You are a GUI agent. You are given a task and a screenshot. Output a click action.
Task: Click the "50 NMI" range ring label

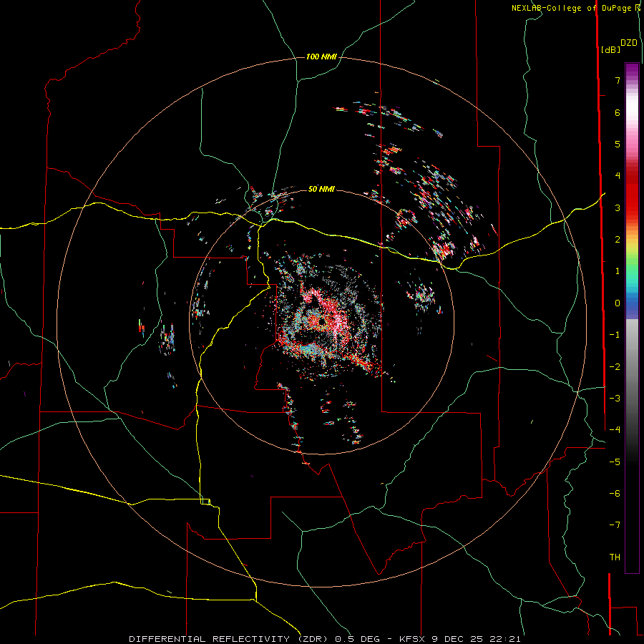pyautogui.click(x=321, y=189)
